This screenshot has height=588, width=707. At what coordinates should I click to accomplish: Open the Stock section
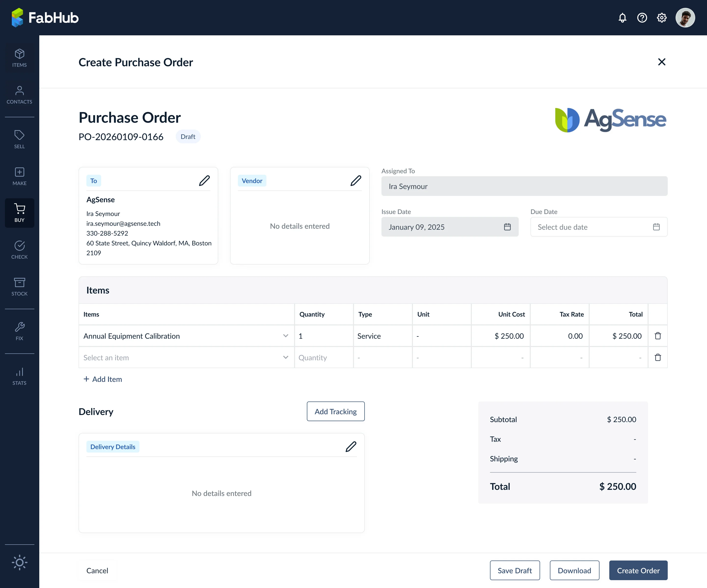[20, 286]
